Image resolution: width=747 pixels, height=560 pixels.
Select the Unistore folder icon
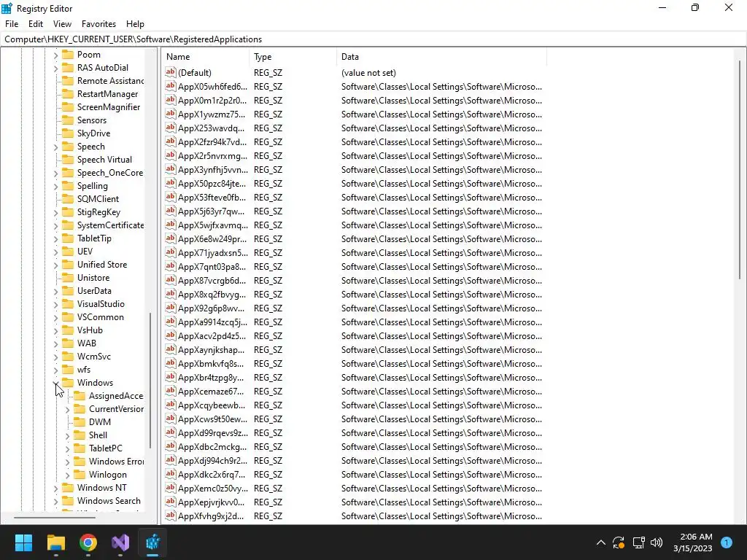click(68, 278)
